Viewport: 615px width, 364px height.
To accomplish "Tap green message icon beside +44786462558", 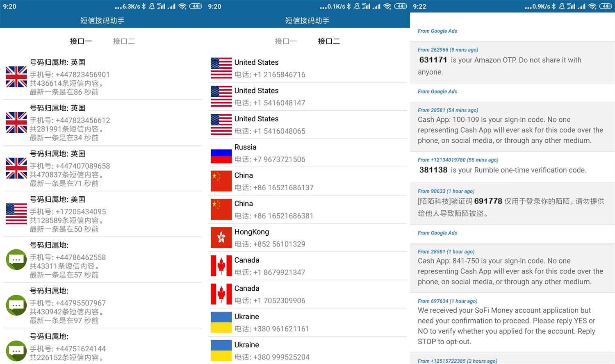I will point(16,259).
